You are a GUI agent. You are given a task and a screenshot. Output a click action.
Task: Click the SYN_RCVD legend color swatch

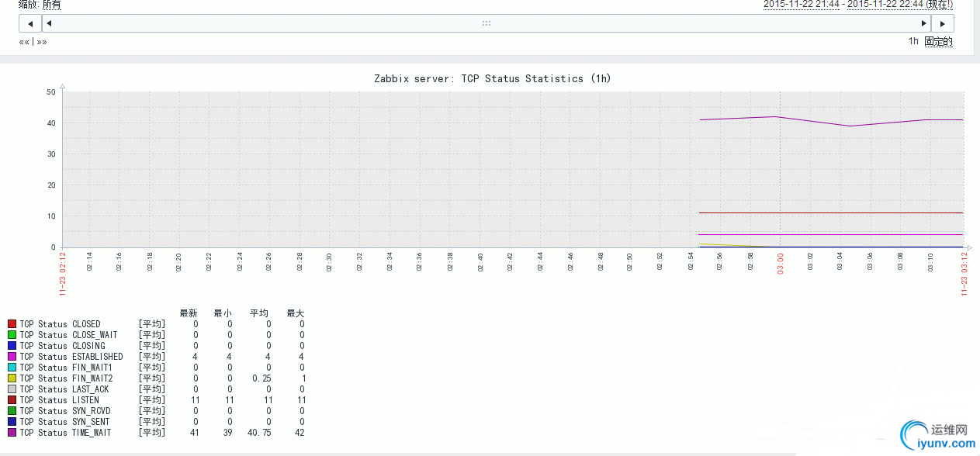pos(12,411)
